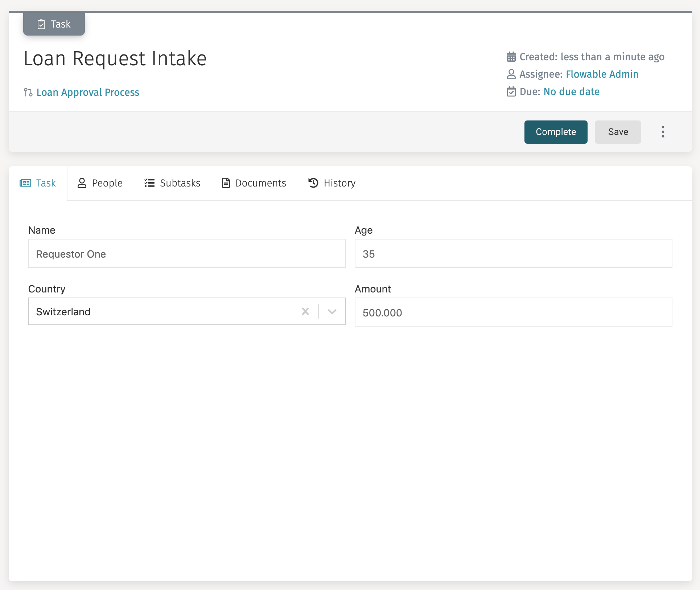Click the History clock icon
Image resolution: width=700 pixels, height=590 pixels.
click(313, 183)
